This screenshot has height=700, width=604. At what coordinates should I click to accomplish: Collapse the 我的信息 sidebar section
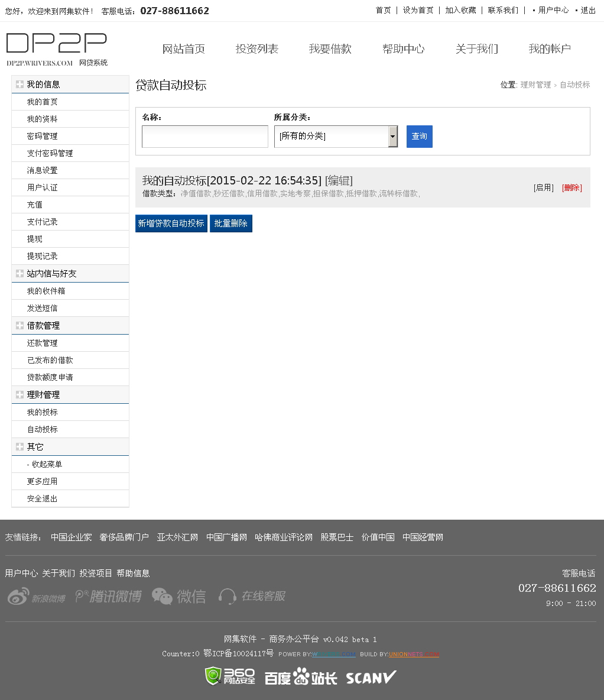coord(20,85)
